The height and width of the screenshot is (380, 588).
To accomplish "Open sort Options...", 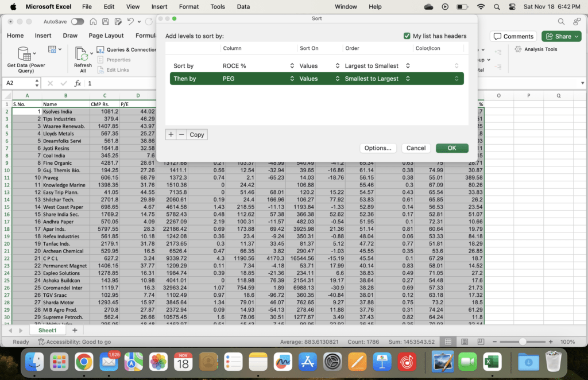I will (378, 148).
